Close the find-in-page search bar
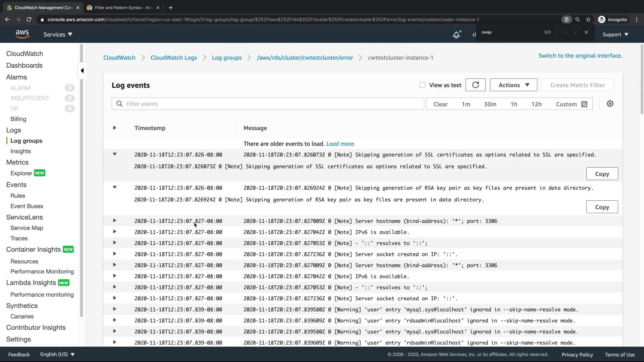The width and height of the screenshot is (644, 362). pos(586,32)
